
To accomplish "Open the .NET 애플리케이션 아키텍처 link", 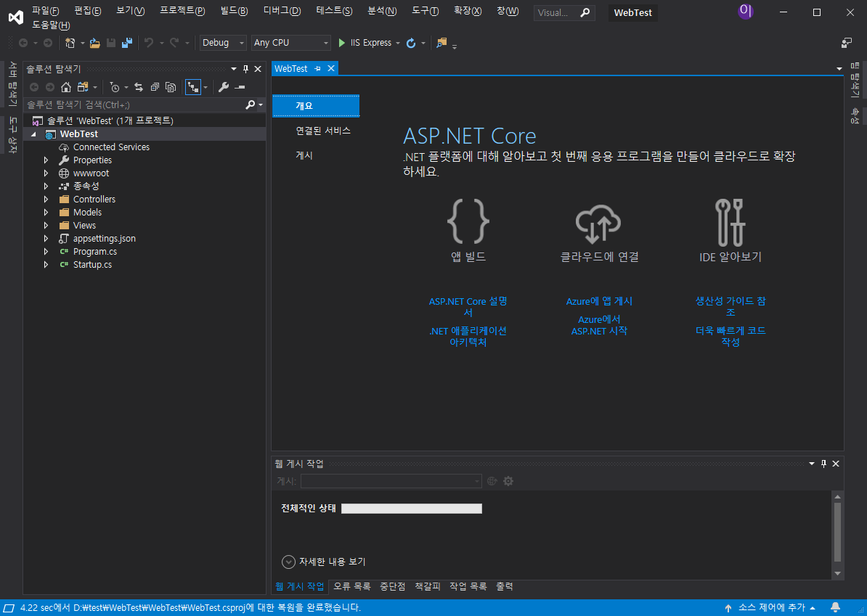I will [x=468, y=337].
